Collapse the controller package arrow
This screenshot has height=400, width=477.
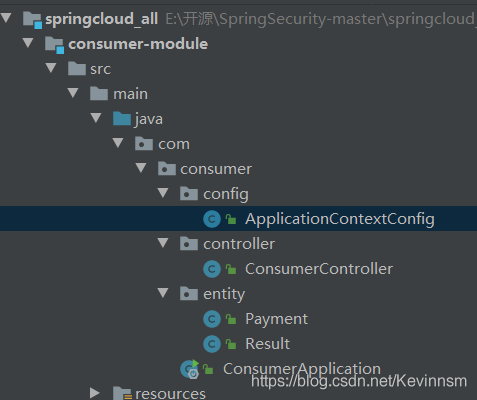click(x=163, y=242)
